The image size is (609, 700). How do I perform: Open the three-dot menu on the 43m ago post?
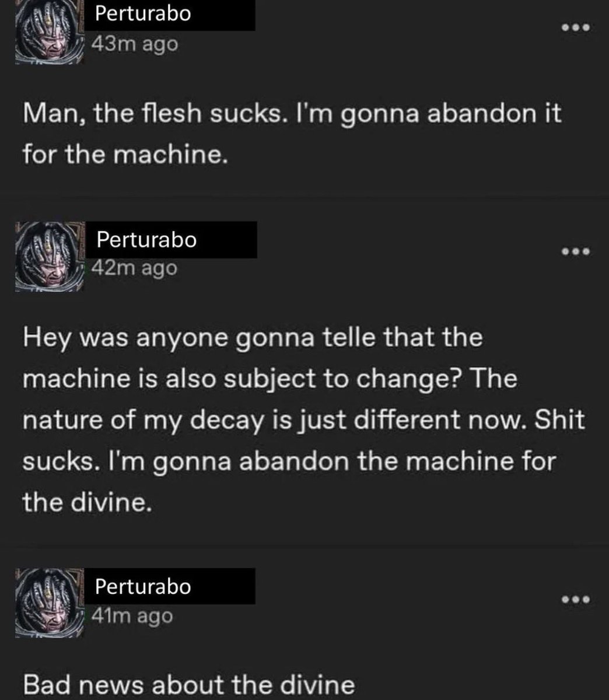point(576,27)
